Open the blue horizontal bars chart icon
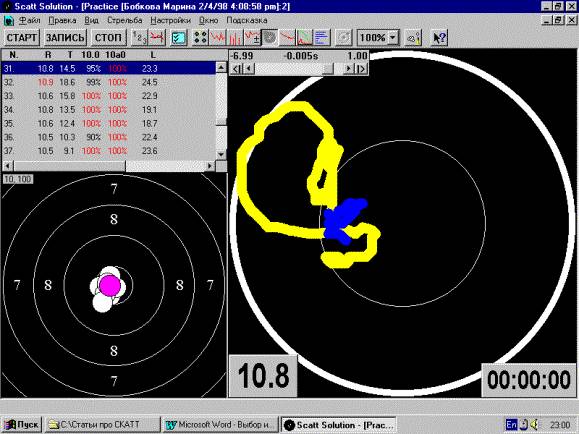Image resolution: width=579 pixels, height=434 pixels. click(x=322, y=38)
